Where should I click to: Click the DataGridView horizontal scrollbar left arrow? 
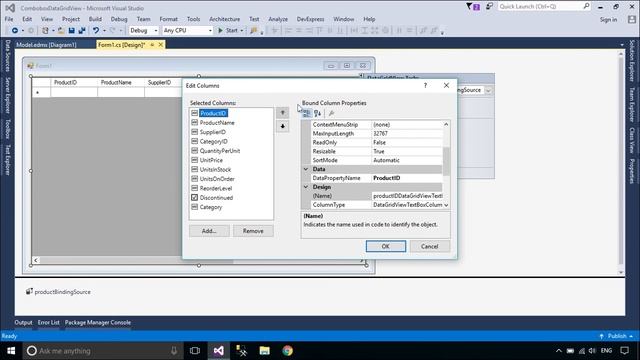(x=36, y=260)
